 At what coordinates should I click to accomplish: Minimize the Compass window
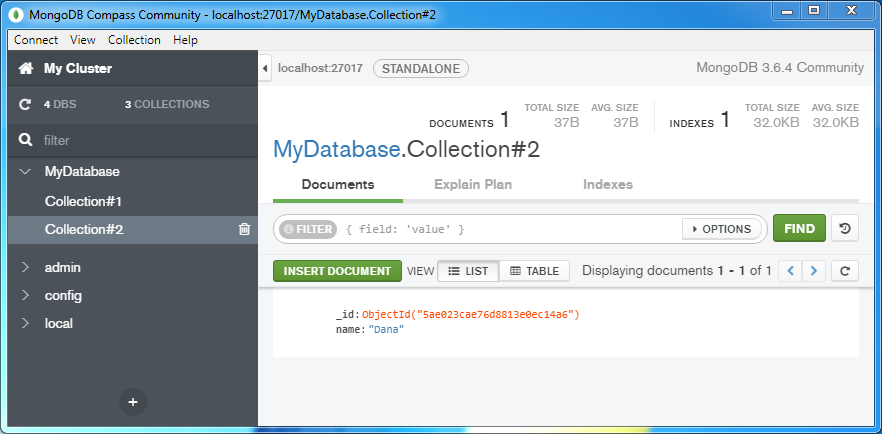click(787, 10)
